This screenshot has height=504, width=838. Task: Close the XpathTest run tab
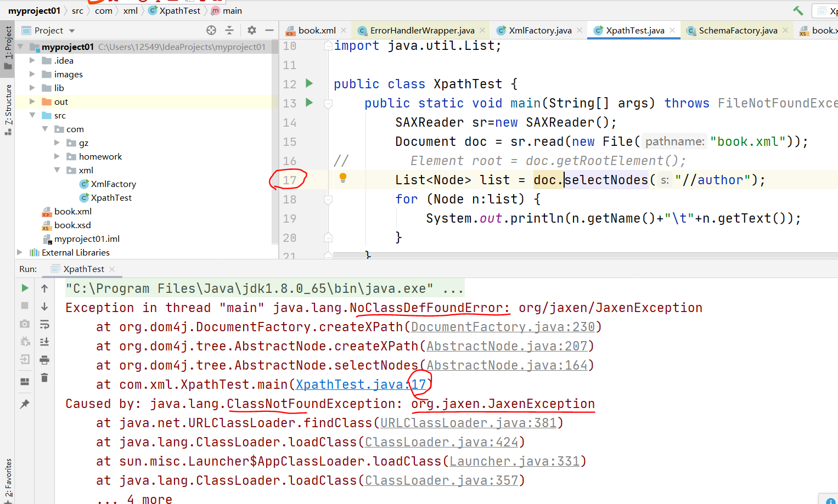112,269
